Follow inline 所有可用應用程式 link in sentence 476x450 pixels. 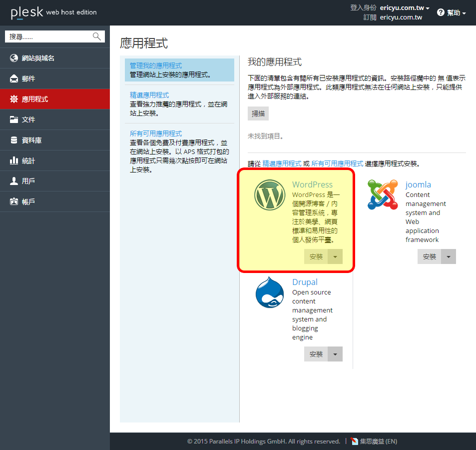click(337, 164)
